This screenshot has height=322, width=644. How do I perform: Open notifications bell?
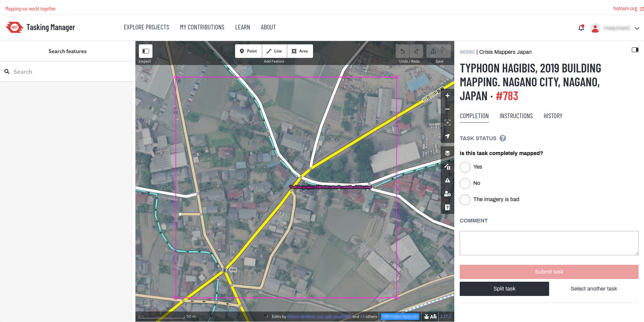click(x=581, y=28)
